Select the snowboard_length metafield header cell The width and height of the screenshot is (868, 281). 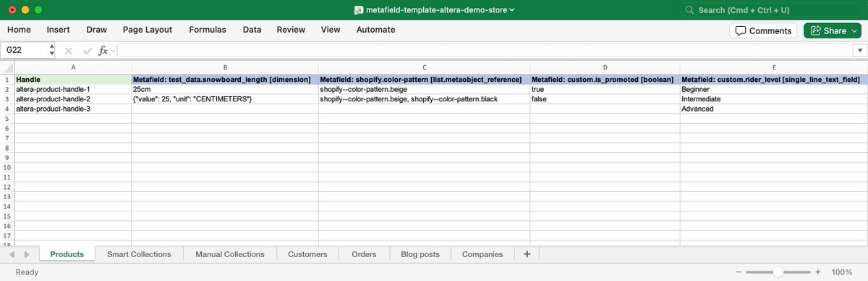pos(224,79)
